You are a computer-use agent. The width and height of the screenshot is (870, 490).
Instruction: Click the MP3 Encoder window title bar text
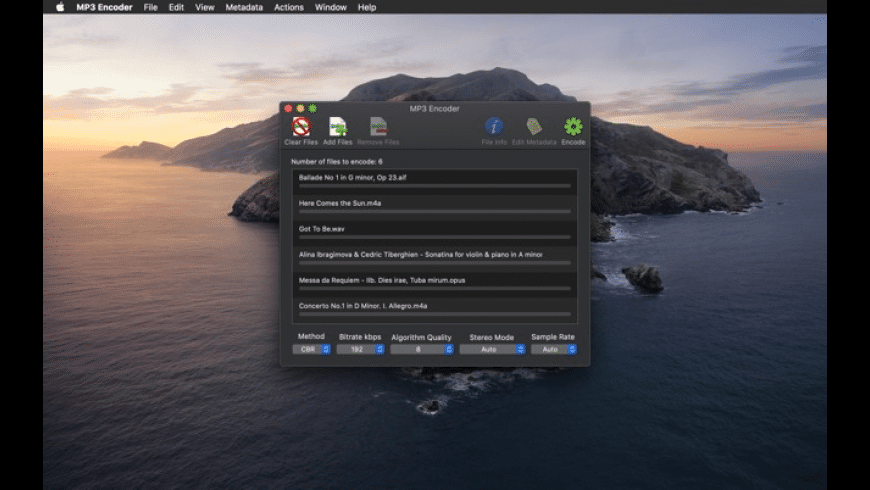[434, 108]
